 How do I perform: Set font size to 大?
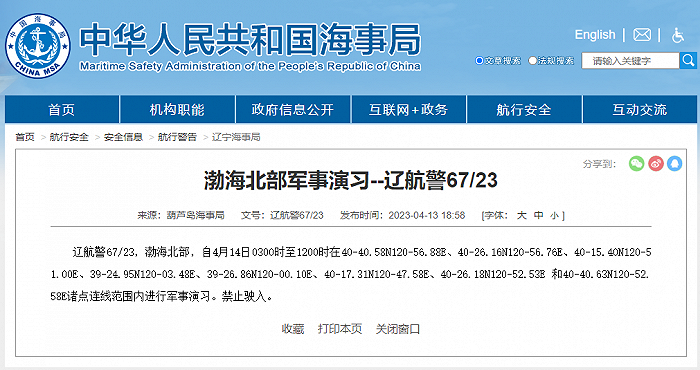521,216
